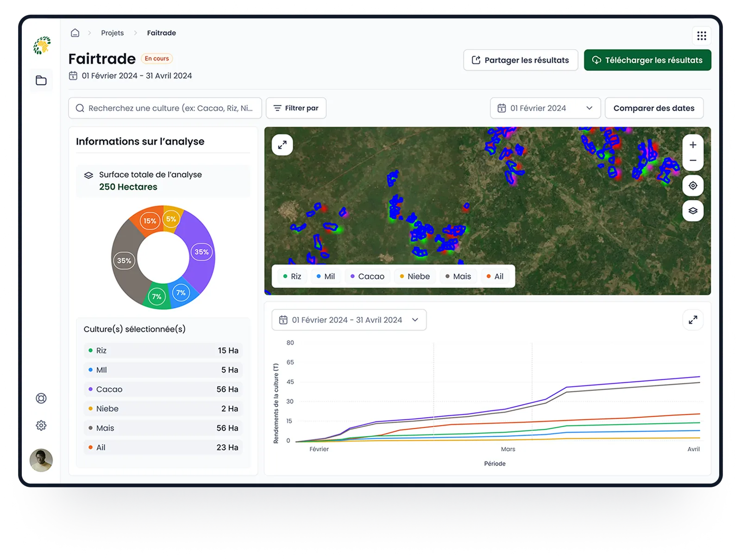This screenshot has height=560, width=741.
Task: Click the Faitrade breadcrumb item
Action: point(162,33)
